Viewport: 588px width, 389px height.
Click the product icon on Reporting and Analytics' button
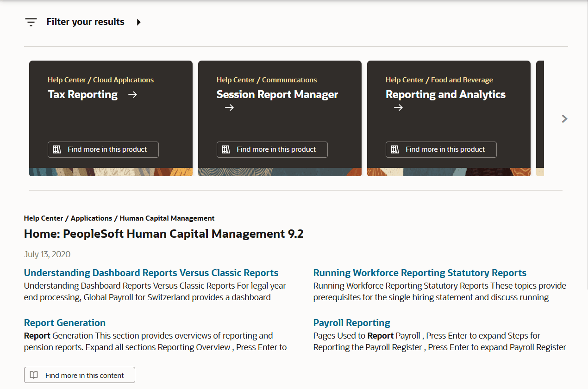[395, 149]
